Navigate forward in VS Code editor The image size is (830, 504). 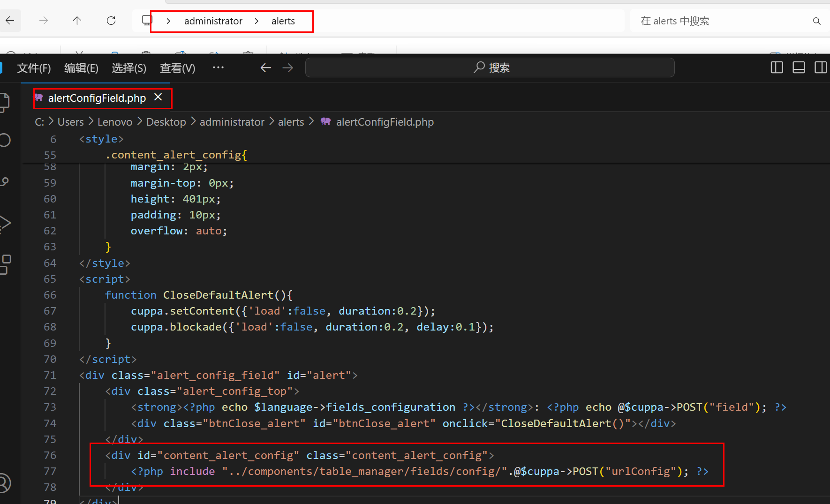pyautogui.click(x=288, y=68)
